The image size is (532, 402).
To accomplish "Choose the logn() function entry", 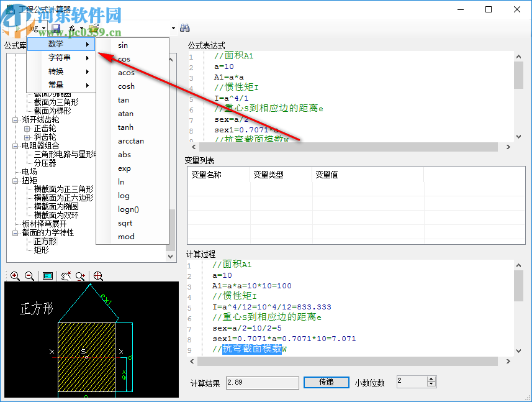I will tap(133, 209).
